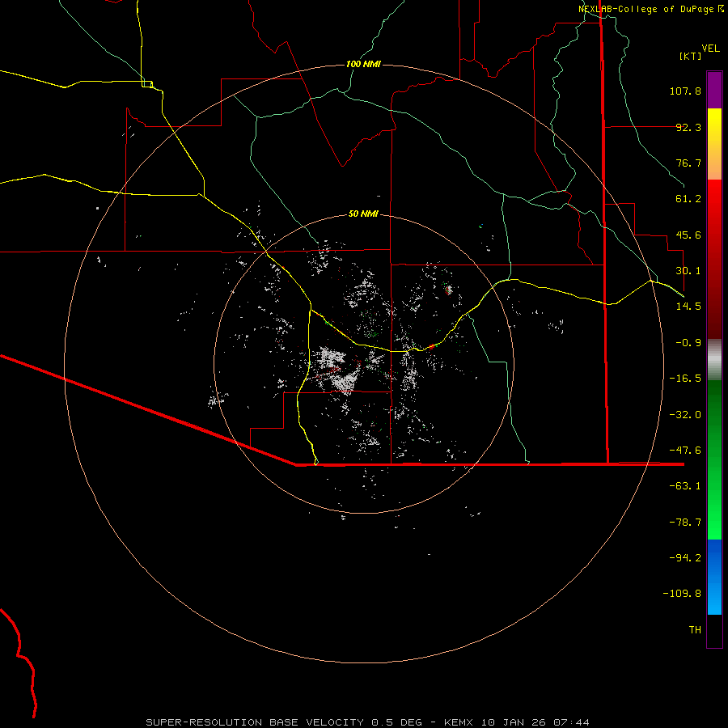This screenshot has width=728, height=728.
Task: Click the 100 NMI range ring label
Action: point(363,64)
